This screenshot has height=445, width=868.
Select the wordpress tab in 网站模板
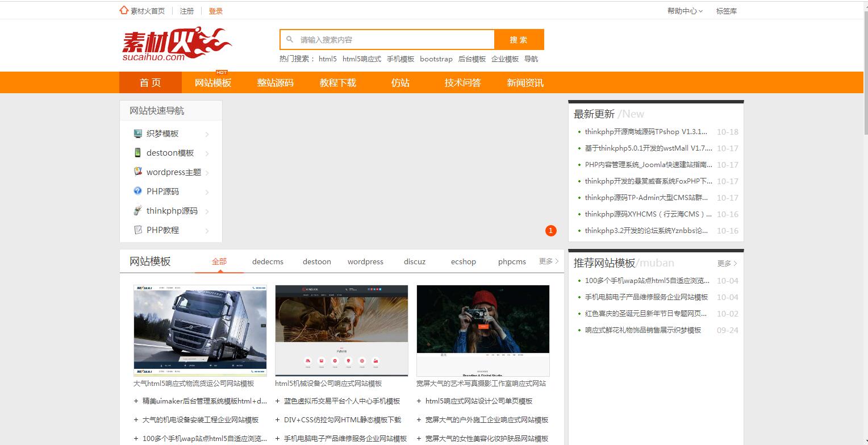365,261
